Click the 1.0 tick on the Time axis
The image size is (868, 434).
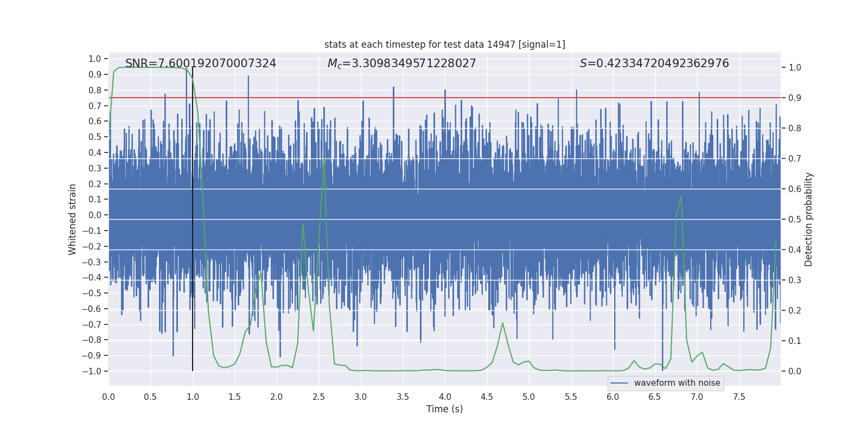193,397
